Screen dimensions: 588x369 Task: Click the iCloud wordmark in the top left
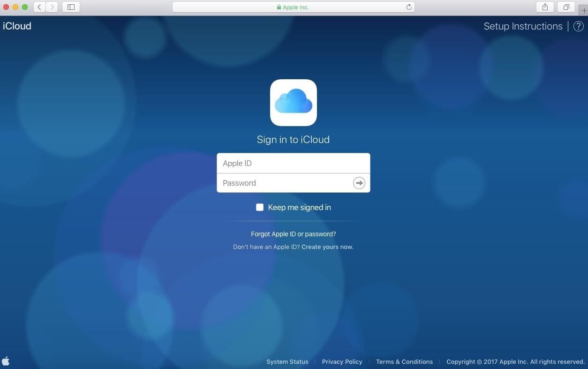click(17, 26)
